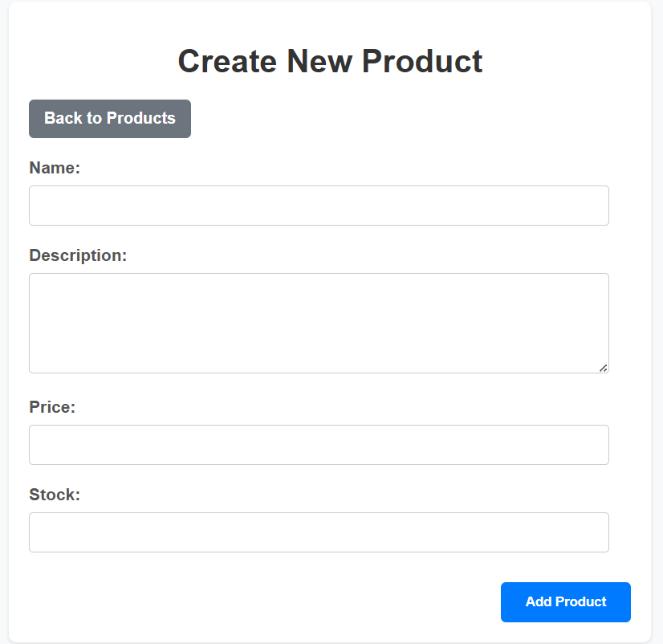The image size is (663, 644).
Task: Click into the Stock input field
Action: pos(319,532)
